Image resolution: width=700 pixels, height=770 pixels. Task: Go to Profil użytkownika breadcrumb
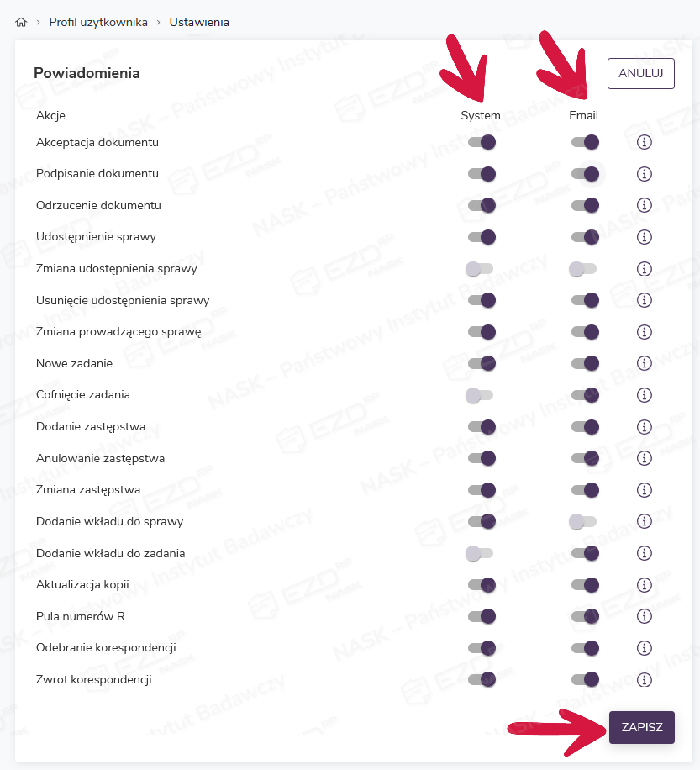pyautogui.click(x=98, y=22)
